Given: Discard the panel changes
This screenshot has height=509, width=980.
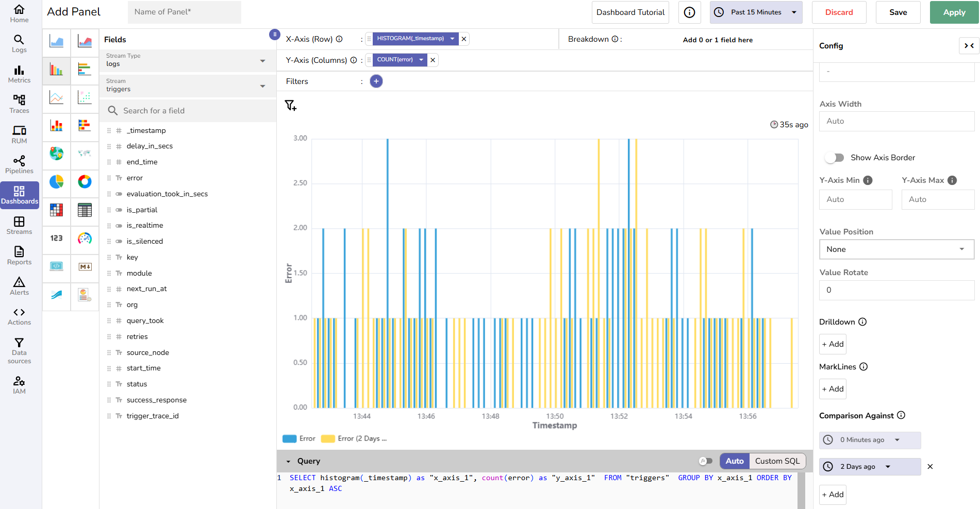Looking at the screenshot, I should [x=839, y=12].
